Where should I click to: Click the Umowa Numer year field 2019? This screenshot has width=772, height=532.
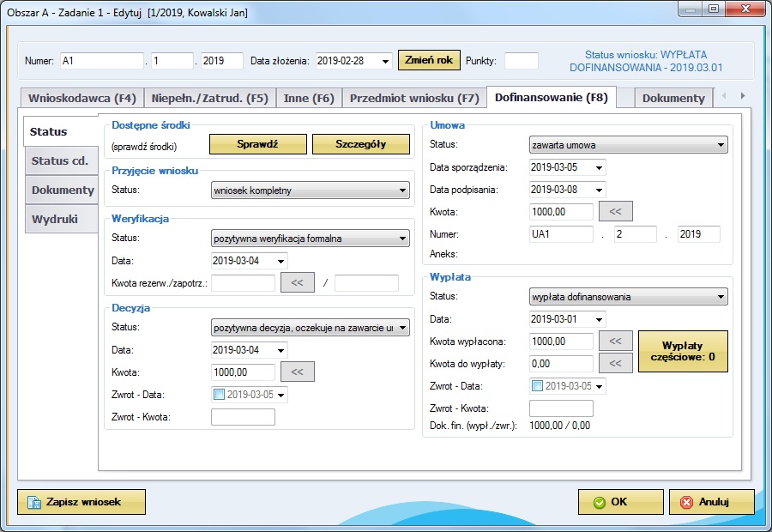pos(699,234)
